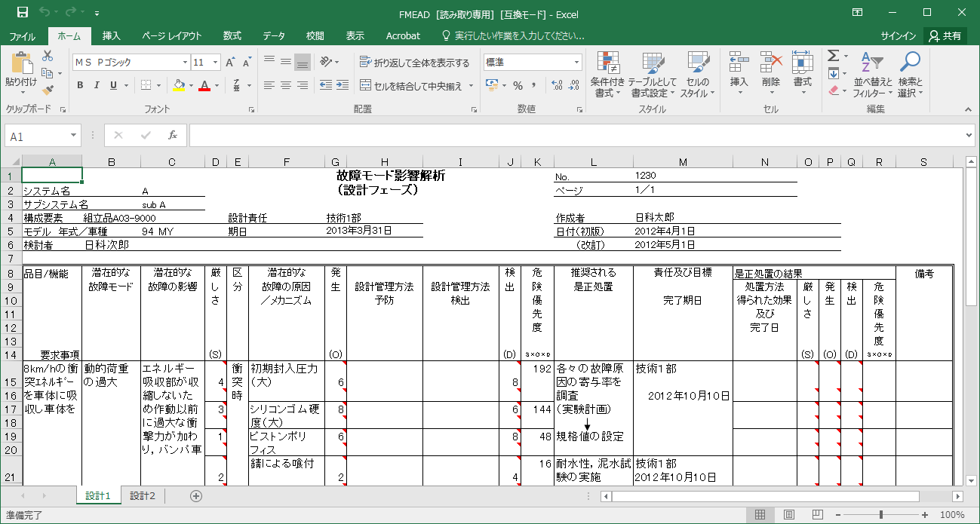Click the text orientation icon
980x524 pixels.
[x=325, y=63]
